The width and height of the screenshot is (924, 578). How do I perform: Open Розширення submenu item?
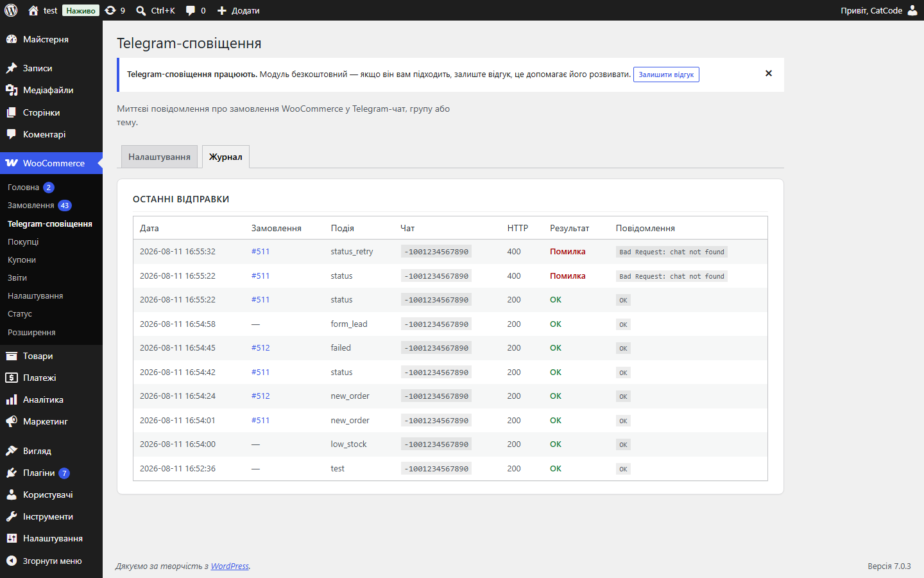click(x=31, y=333)
